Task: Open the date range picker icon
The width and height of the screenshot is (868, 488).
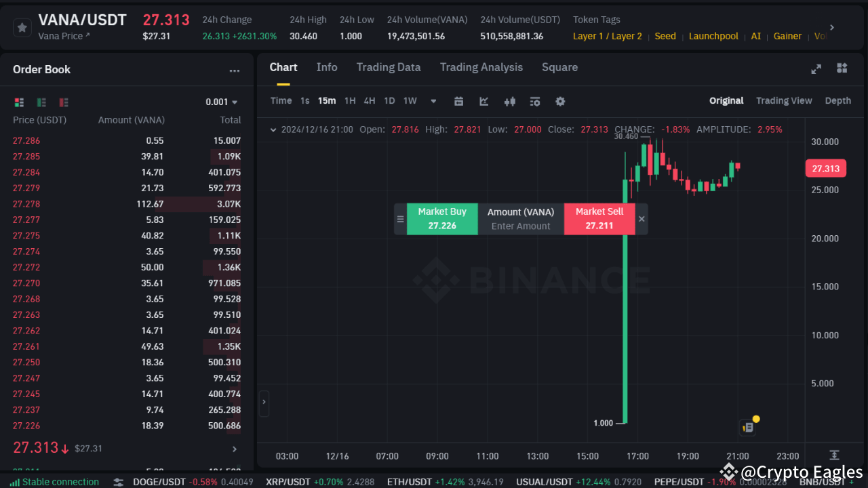Action: [x=458, y=101]
